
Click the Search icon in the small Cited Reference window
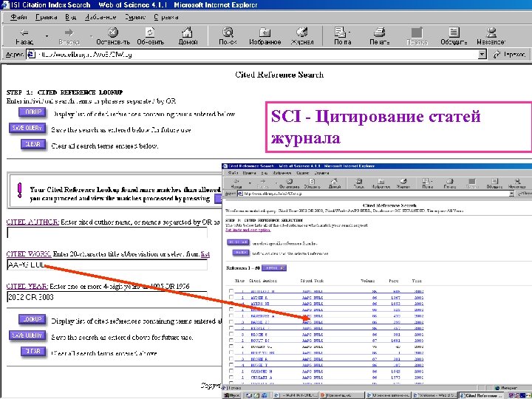[358, 182]
